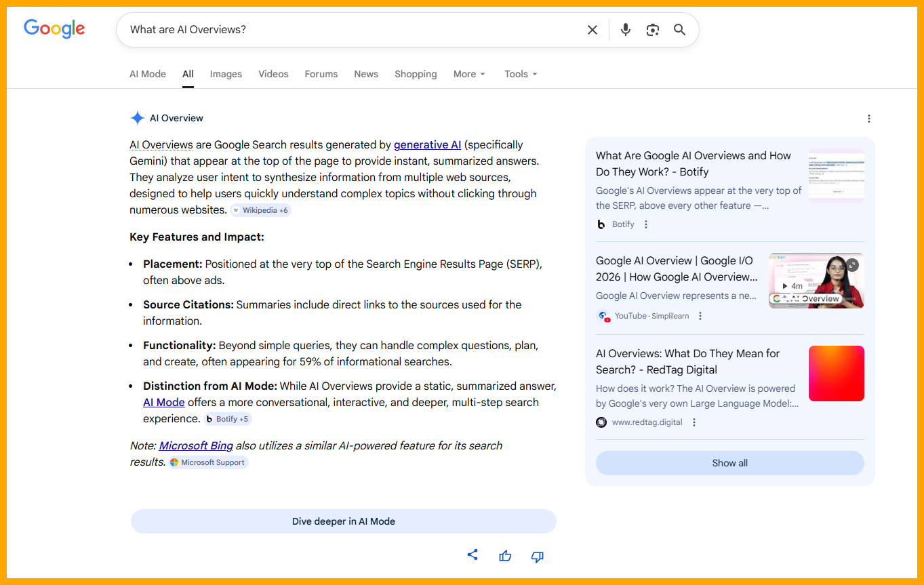Image resolution: width=924 pixels, height=585 pixels.
Task: Expand the Wikipedia +6 sources chip
Action: (x=260, y=210)
